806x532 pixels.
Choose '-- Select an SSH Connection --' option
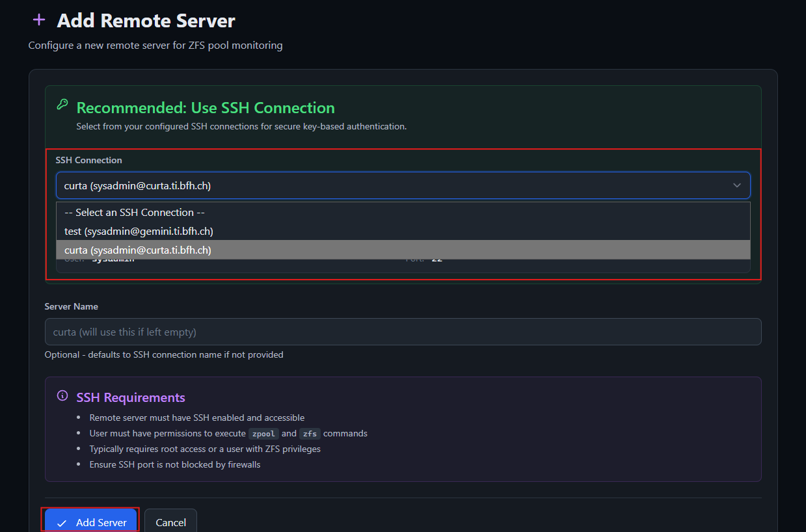[x=403, y=212]
